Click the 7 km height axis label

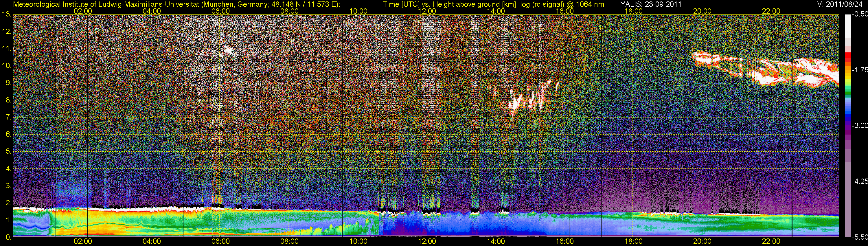pyautogui.click(x=8, y=117)
